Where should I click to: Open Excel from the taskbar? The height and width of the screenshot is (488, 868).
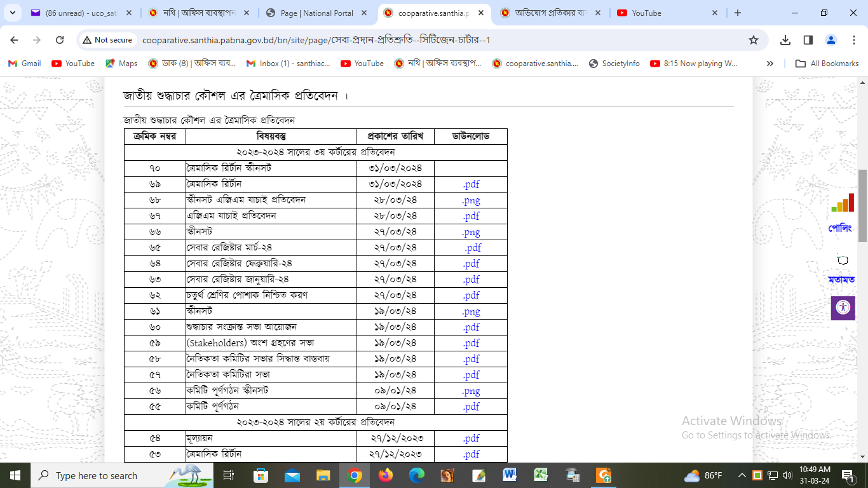point(541,475)
